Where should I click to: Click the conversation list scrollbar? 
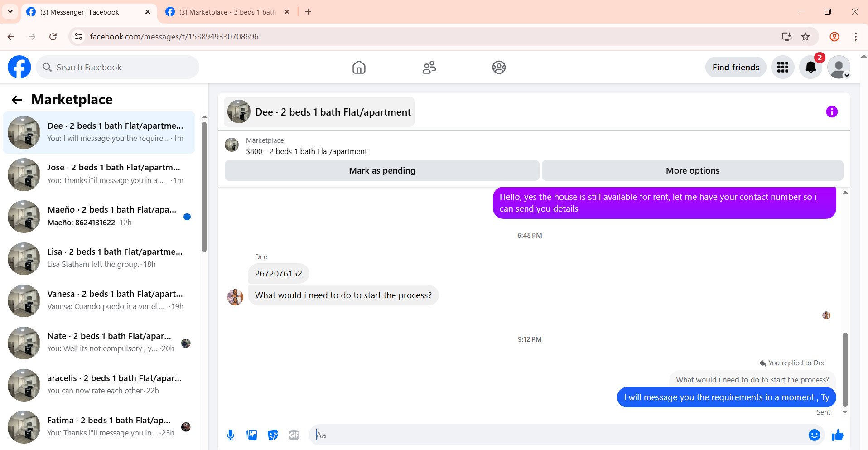point(204,186)
